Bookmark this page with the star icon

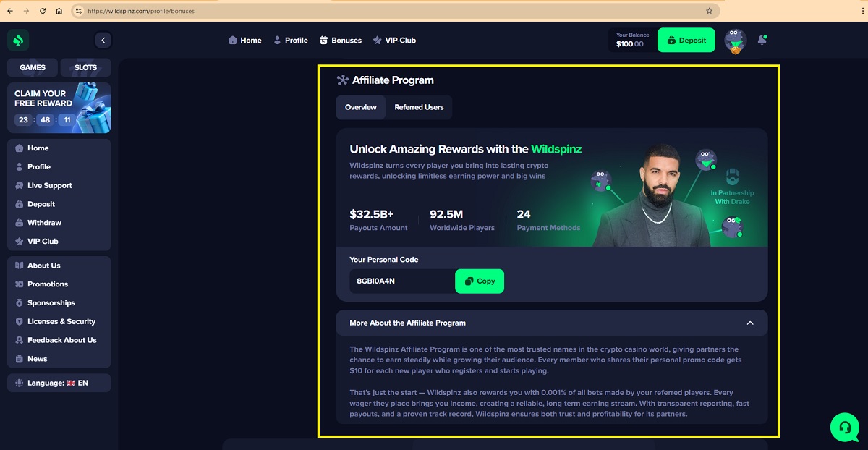pyautogui.click(x=709, y=11)
